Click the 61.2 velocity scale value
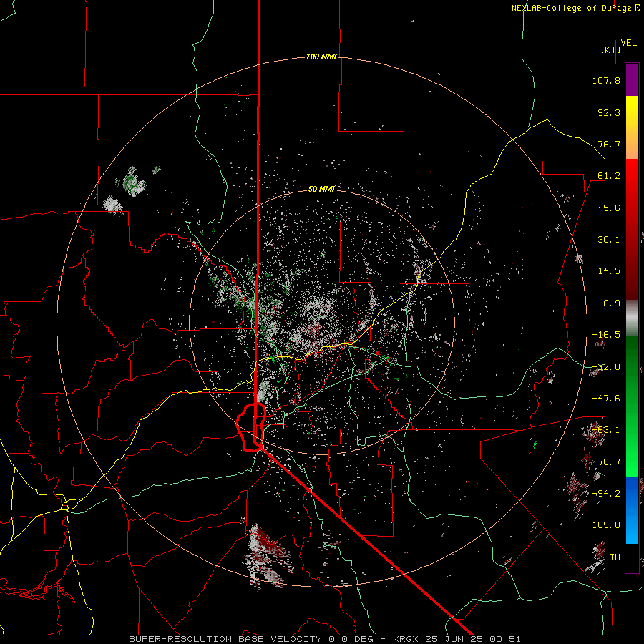The width and height of the screenshot is (644, 644). [x=609, y=176]
